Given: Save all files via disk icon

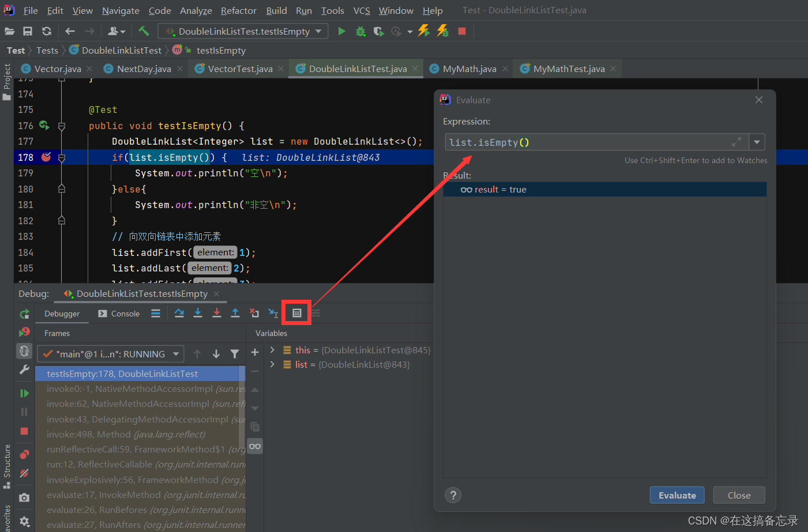Looking at the screenshot, I should pos(28,31).
